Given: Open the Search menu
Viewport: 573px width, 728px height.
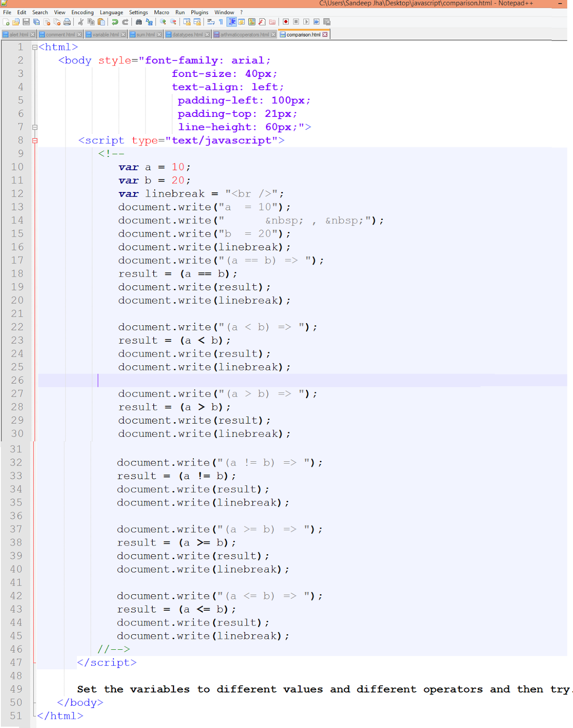Looking at the screenshot, I should [40, 12].
